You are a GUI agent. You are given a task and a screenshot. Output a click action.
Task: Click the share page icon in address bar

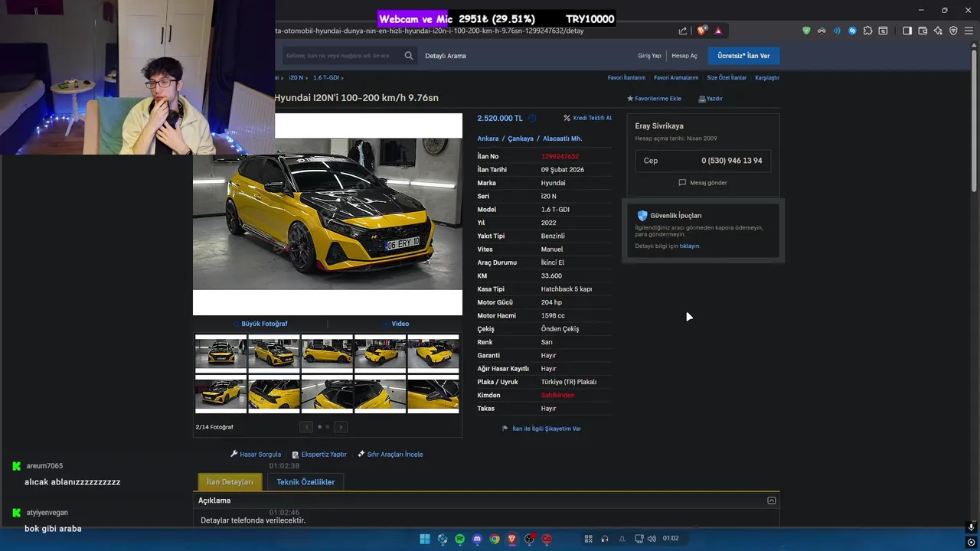(x=683, y=31)
